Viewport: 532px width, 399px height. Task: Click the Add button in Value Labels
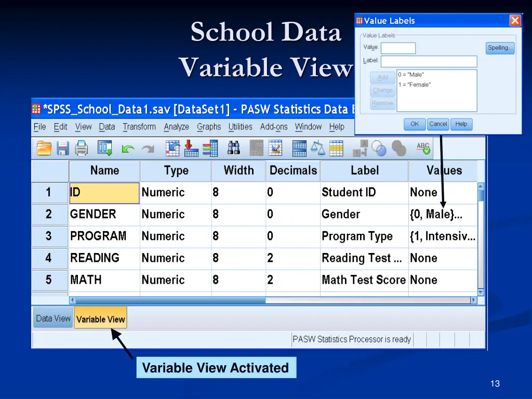pyautogui.click(x=383, y=77)
